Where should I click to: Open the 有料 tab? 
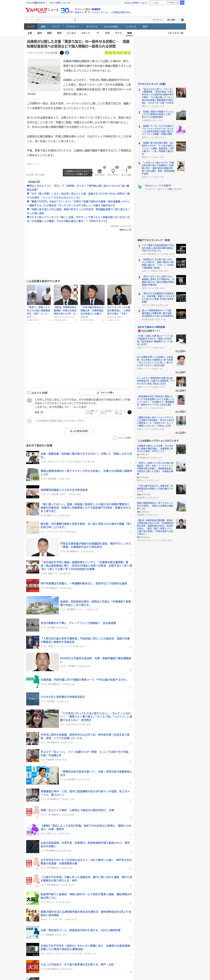click(x=145, y=27)
